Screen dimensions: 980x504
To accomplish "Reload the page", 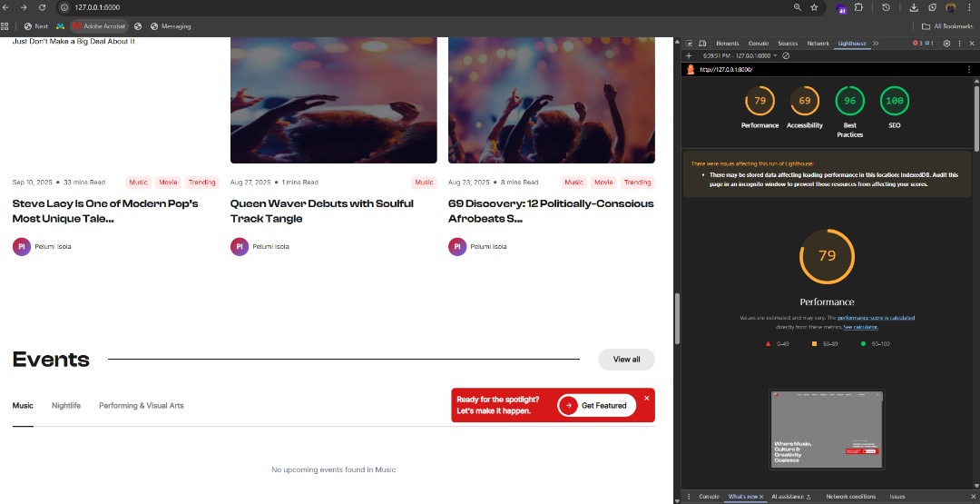I will [x=42, y=7].
